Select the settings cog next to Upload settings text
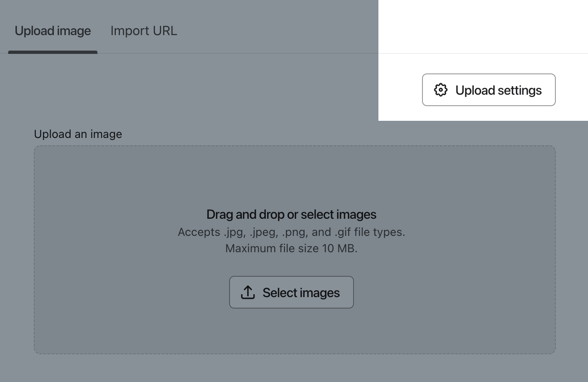Screen dimensions: 588x382 pyautogui.click(x=441, y=90)
